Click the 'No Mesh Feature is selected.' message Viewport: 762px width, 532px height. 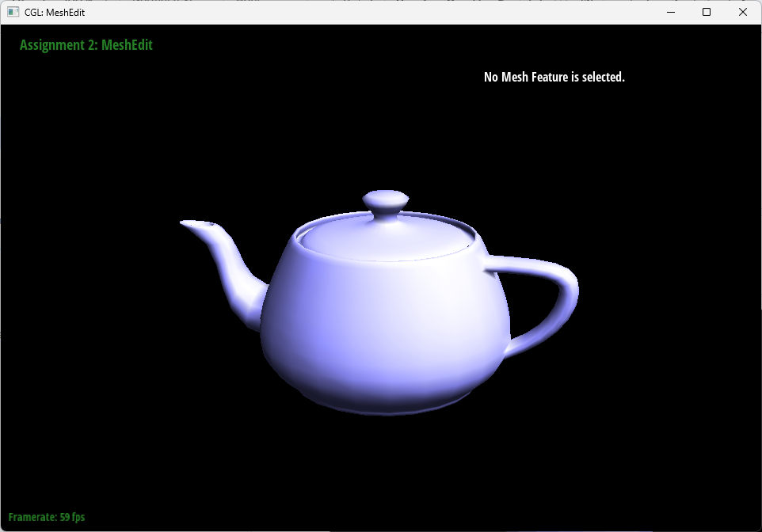point(554,78)
